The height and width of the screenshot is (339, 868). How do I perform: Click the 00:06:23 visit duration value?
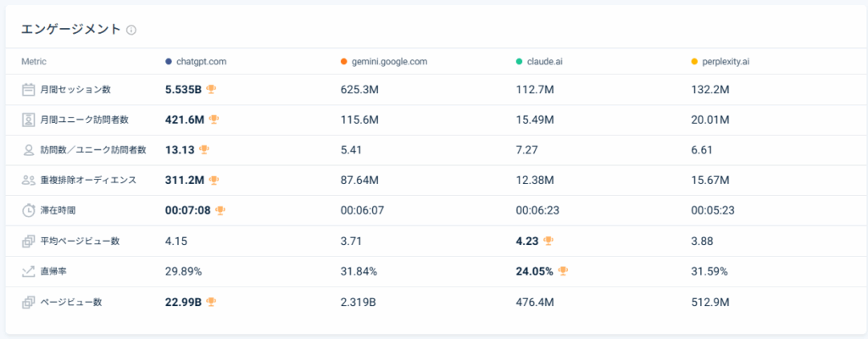click(x=537, y=210)
